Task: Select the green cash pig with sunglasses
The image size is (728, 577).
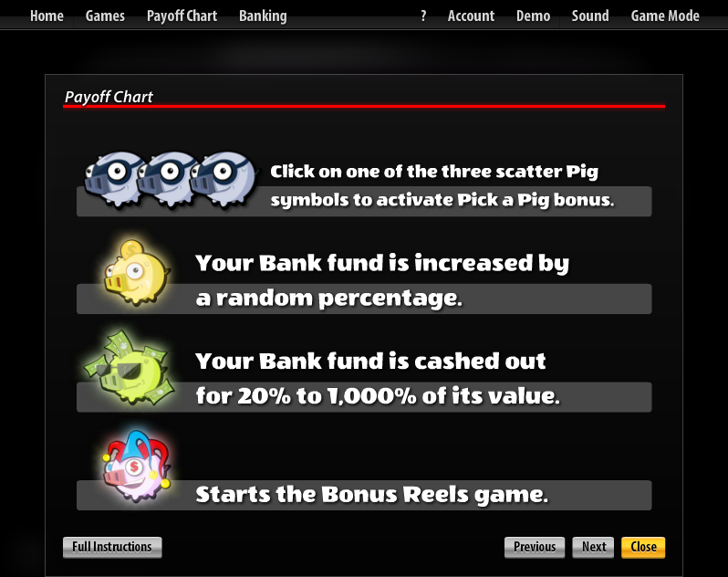Action: click(130, 367)
